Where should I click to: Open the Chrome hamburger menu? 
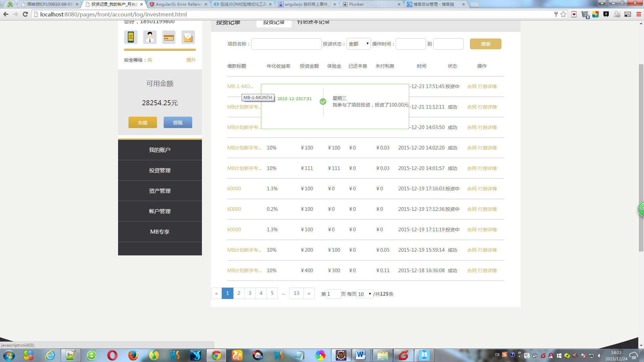pyautogui.click(x=638, y=14)
